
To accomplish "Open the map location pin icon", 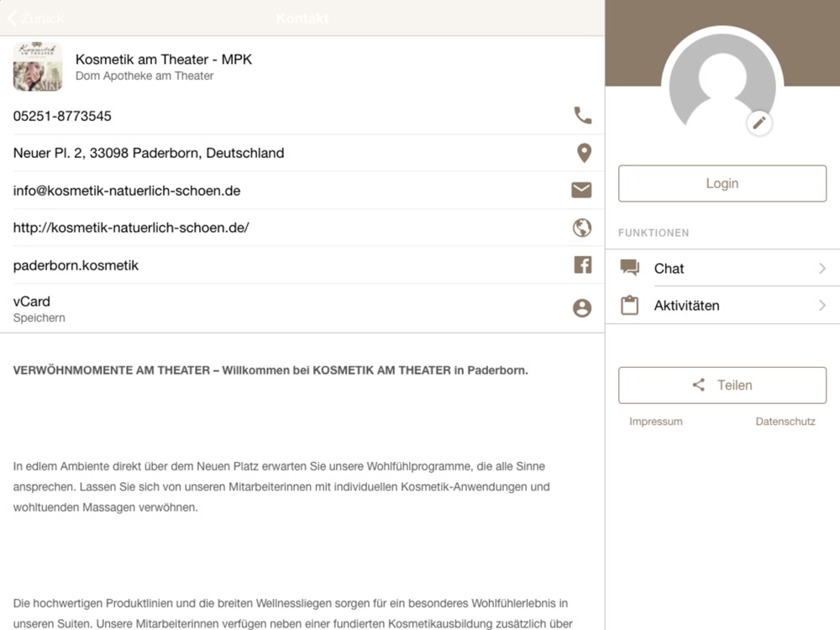I will pos(584,153).
